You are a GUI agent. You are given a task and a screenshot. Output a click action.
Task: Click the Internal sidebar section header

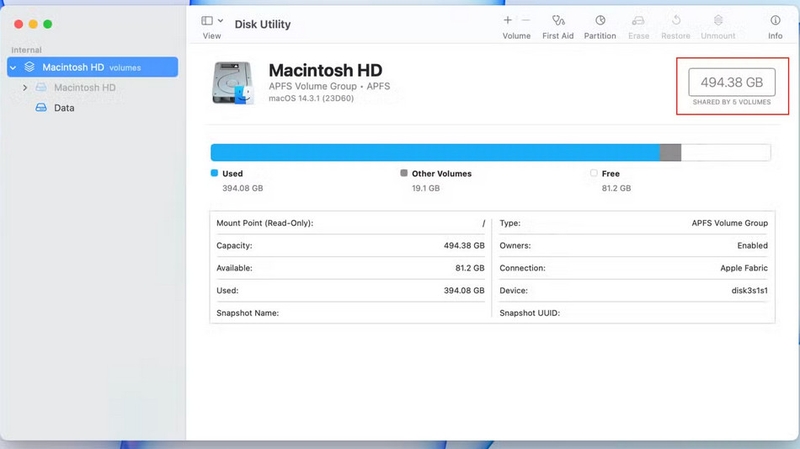[27, 50]
